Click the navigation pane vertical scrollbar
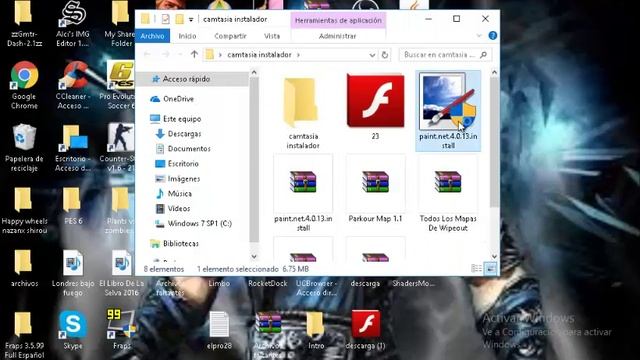 254,160
